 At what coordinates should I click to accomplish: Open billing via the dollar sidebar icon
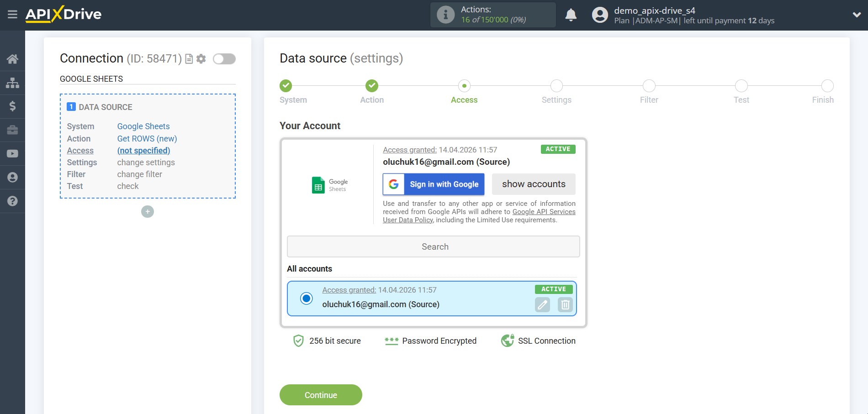click(x=12, y=106)
